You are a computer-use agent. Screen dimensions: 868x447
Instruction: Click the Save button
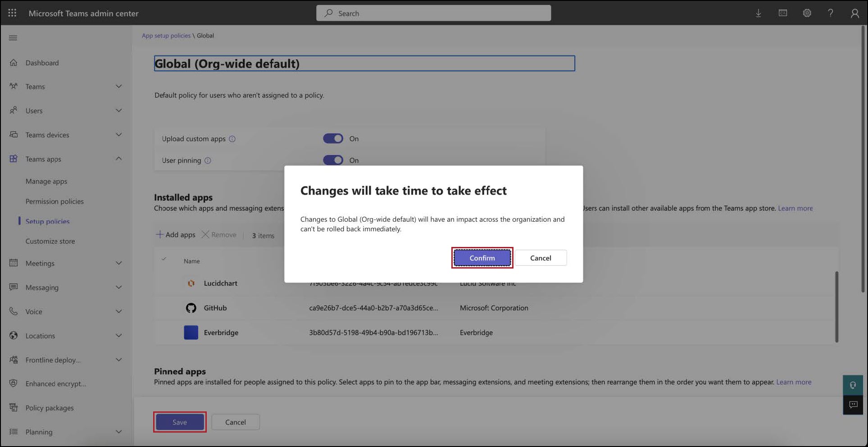coord(180,422)
